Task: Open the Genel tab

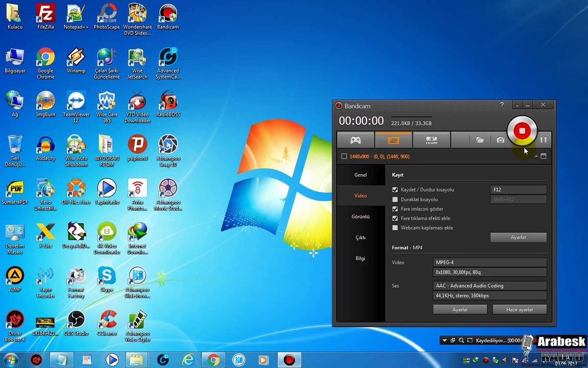Action: [x=360, y=175]
